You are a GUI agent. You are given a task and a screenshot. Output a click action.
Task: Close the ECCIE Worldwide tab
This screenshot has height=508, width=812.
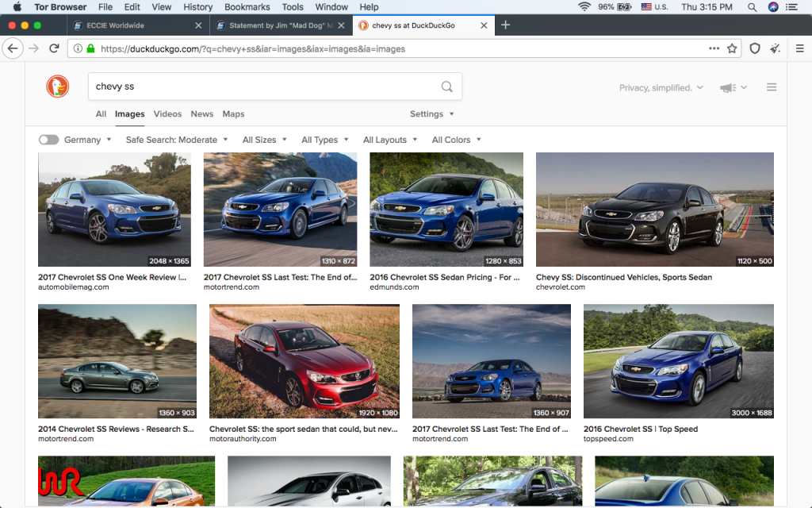tap(198, 25)
